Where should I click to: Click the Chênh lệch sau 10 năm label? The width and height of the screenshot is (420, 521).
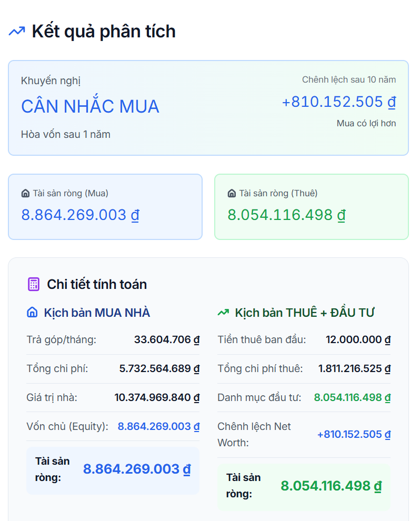tap(349, 80)
